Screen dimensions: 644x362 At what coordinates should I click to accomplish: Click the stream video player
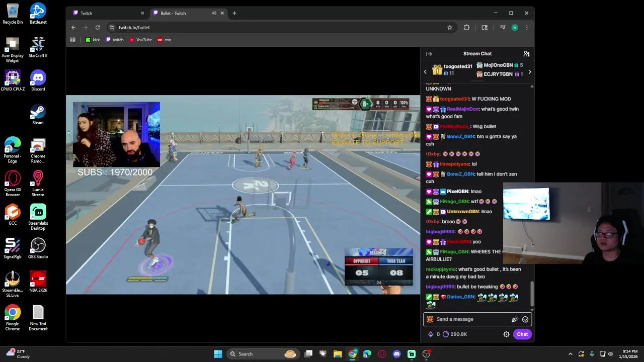tap(243, 195)
